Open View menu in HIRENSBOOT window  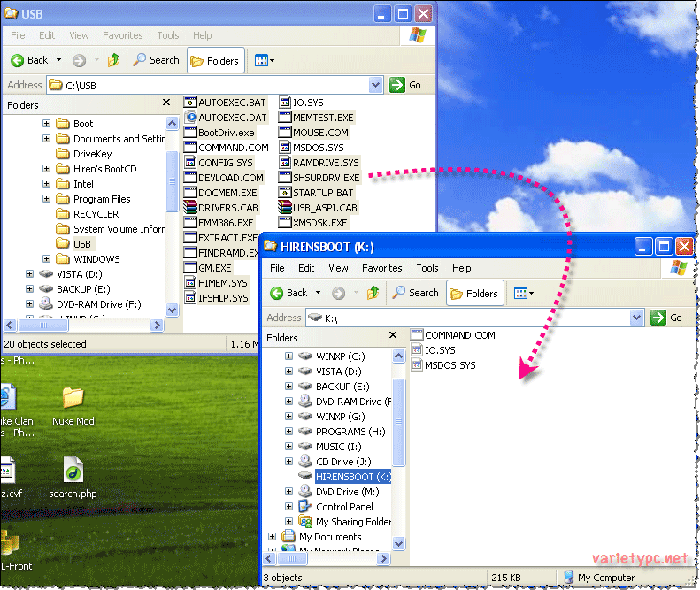click(x=338, y=268)
